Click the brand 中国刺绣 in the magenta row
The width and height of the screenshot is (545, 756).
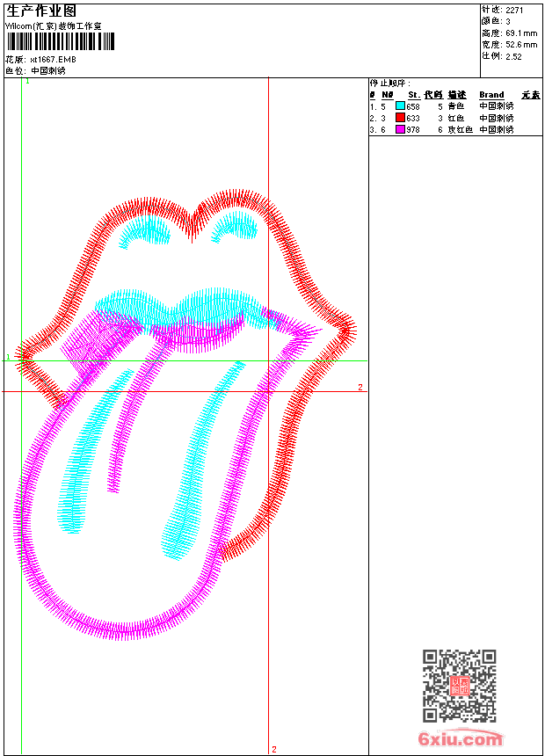[497, 129]
